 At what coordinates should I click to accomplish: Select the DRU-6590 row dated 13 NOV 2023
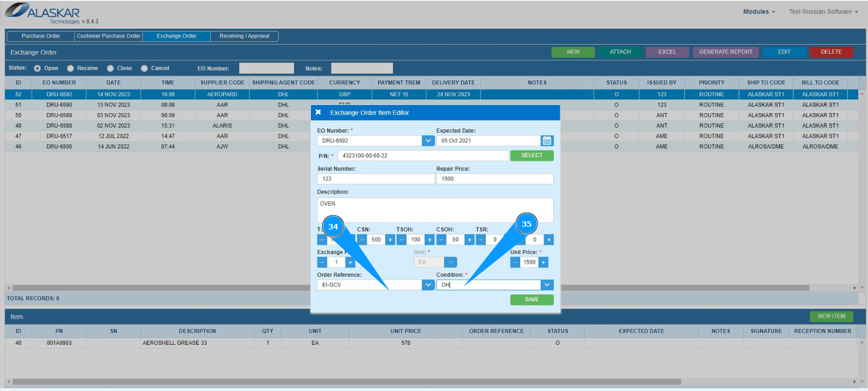coord(432,105)
